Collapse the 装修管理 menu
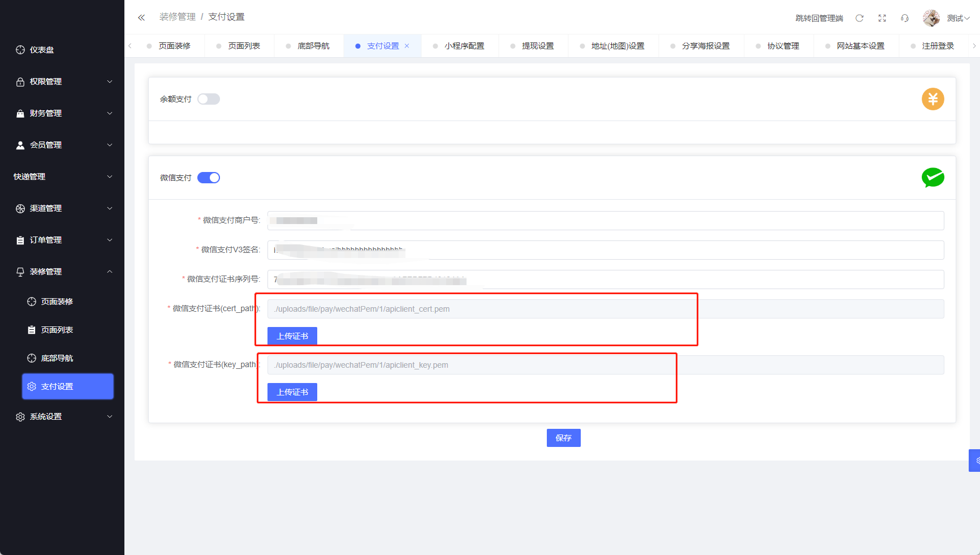The width and height of the screenshot is (980, 555). click(62, 272)
